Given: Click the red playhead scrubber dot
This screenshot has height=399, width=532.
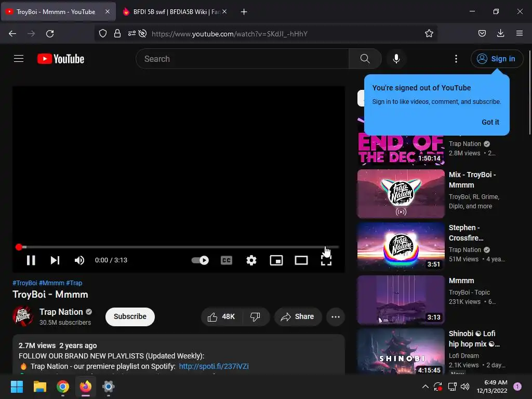Looking at the screenshot, I should pyautogui.click(x=19, y=247).
